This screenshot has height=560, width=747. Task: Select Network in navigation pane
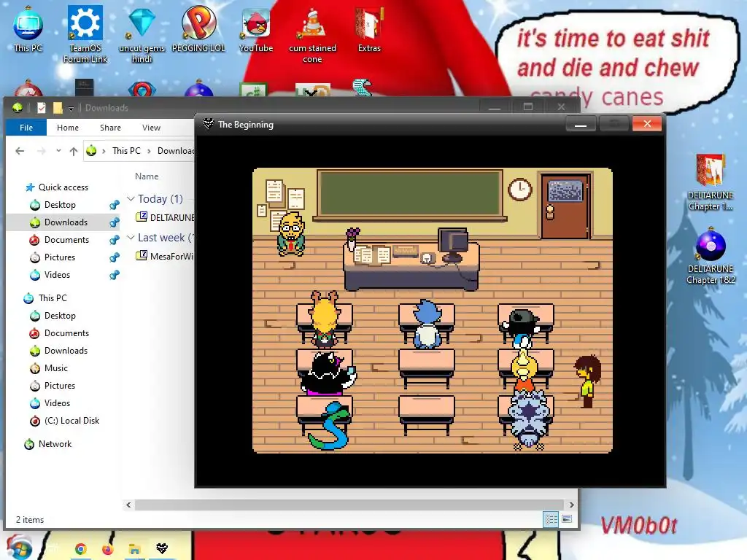55,444
